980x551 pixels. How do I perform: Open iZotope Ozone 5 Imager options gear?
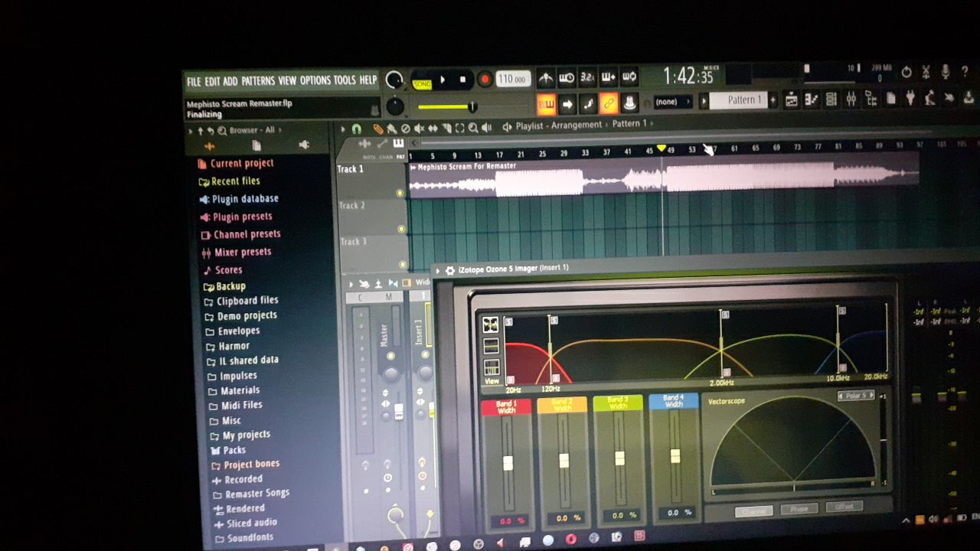point(450,270)
